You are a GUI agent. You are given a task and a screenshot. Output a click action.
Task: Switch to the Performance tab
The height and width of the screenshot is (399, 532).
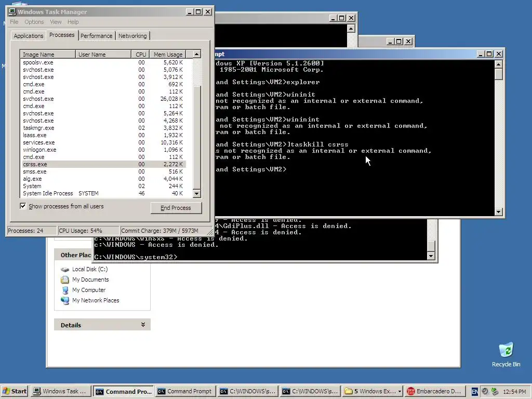click(x=96, y=36)
